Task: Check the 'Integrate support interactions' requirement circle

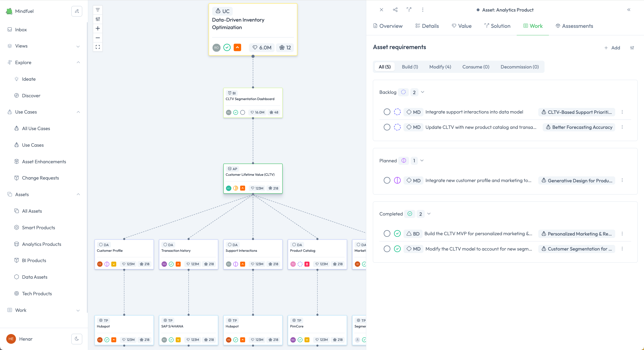Action: click(387, 112)
